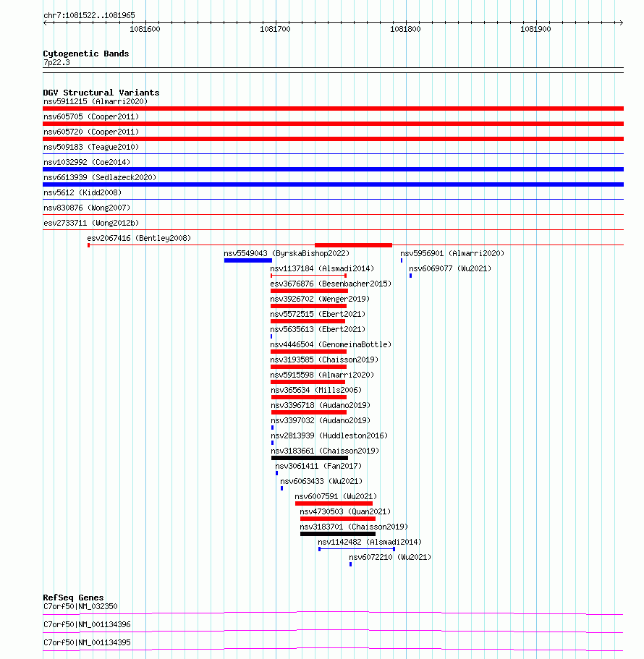644x659 pixels.
Task: Click the DGV Structural Variants track title
Action: (x=101, y=93)
